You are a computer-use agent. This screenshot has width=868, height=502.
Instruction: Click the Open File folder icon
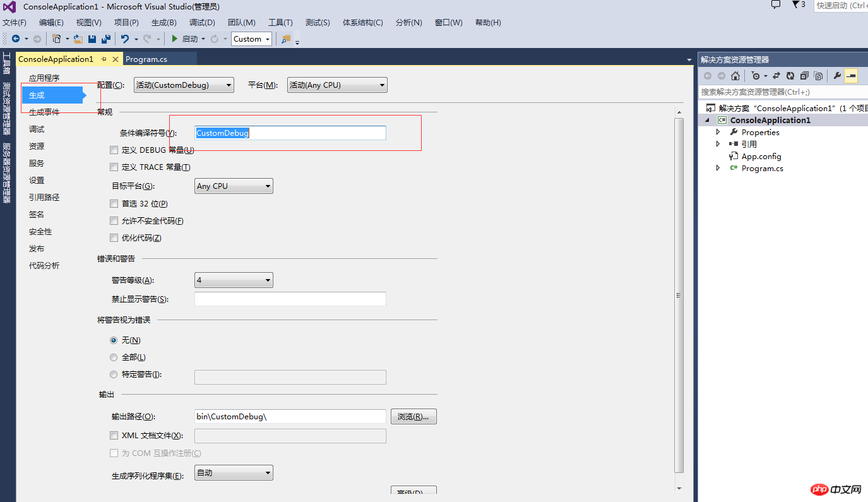click(x=78, y=39)
